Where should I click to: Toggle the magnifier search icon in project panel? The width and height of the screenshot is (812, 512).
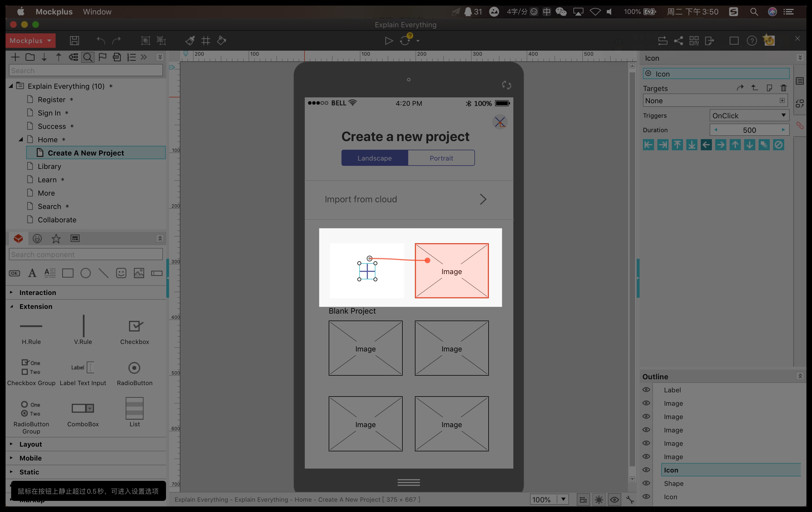(88, 57)
